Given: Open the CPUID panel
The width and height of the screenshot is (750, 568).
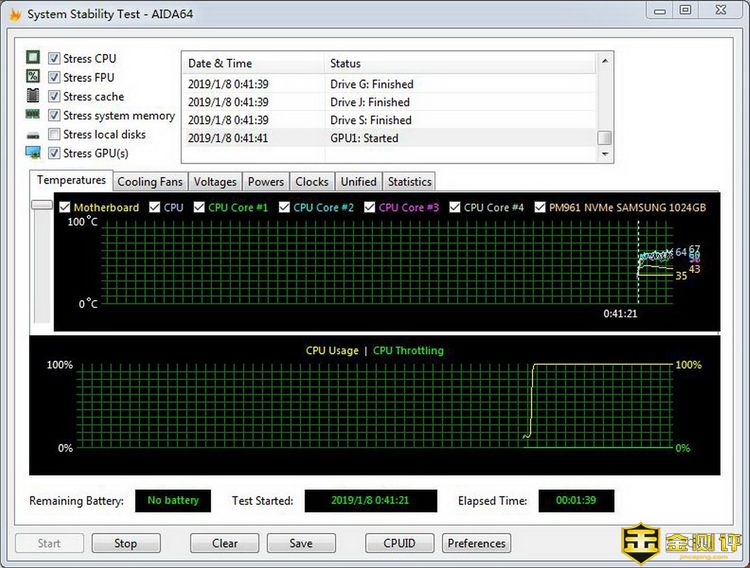Looking at the screenshot, I should pyautogui.click(x=399, y=543).
